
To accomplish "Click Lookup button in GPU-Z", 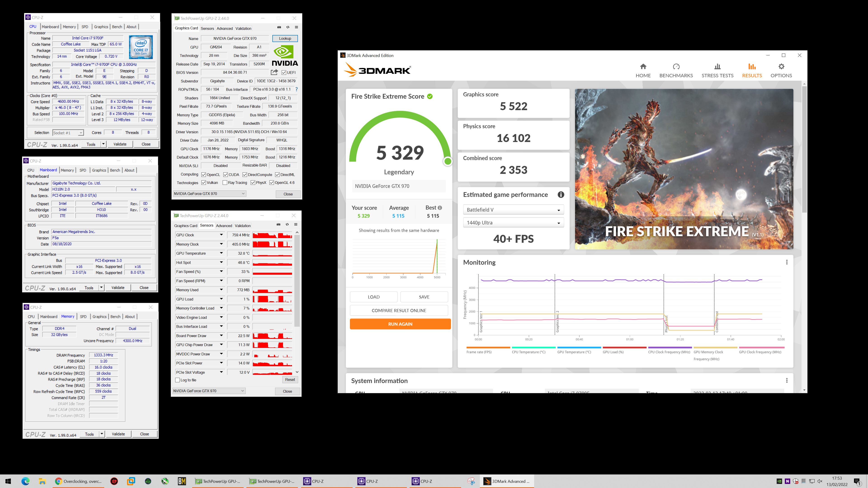I will tap(285, 38).
